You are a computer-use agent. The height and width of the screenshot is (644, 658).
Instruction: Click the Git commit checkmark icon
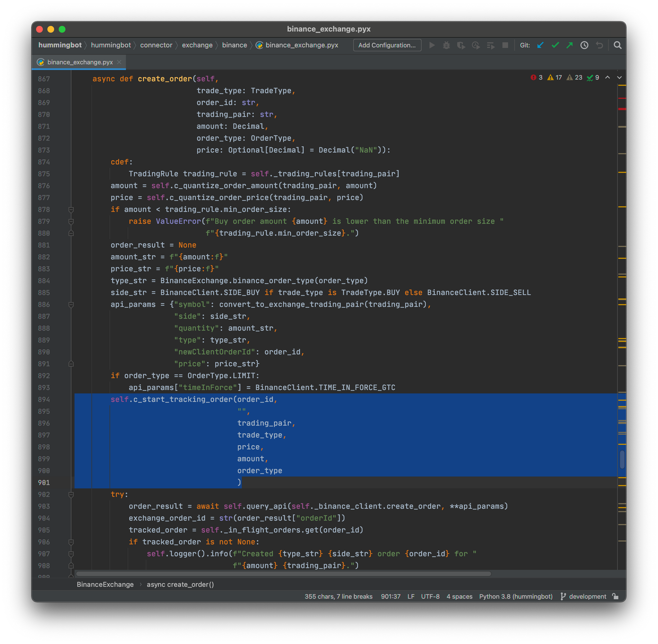pyautogui.click(x=555, y=45)
